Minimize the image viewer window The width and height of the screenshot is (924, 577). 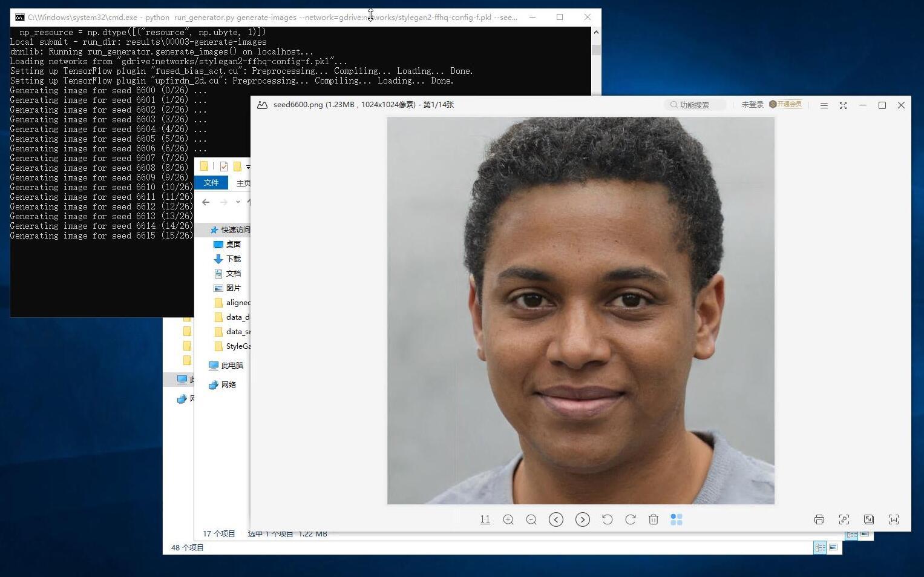tap(863, 105)
